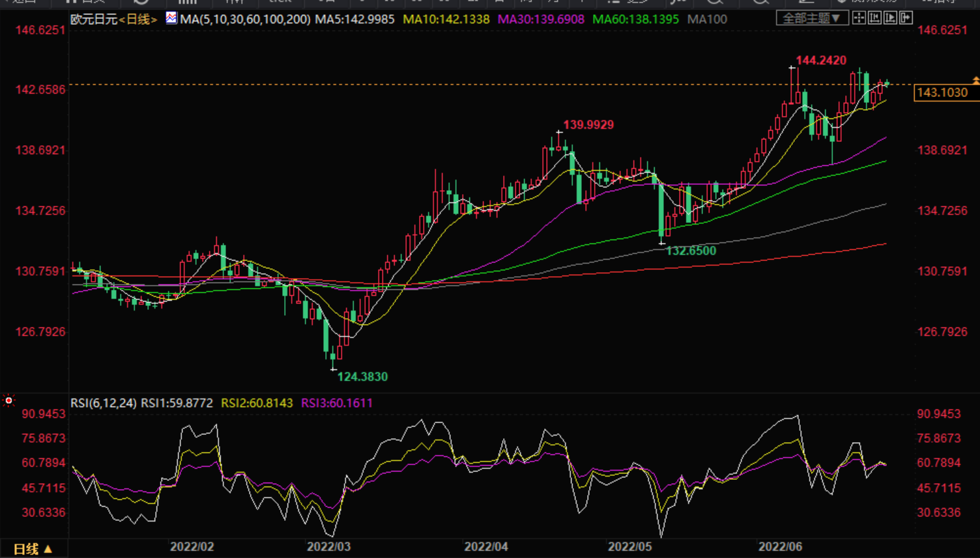Click the second chart tool icon after 全部主题
The height and width of the screenshot is (558, 980).
click(874, 18)
